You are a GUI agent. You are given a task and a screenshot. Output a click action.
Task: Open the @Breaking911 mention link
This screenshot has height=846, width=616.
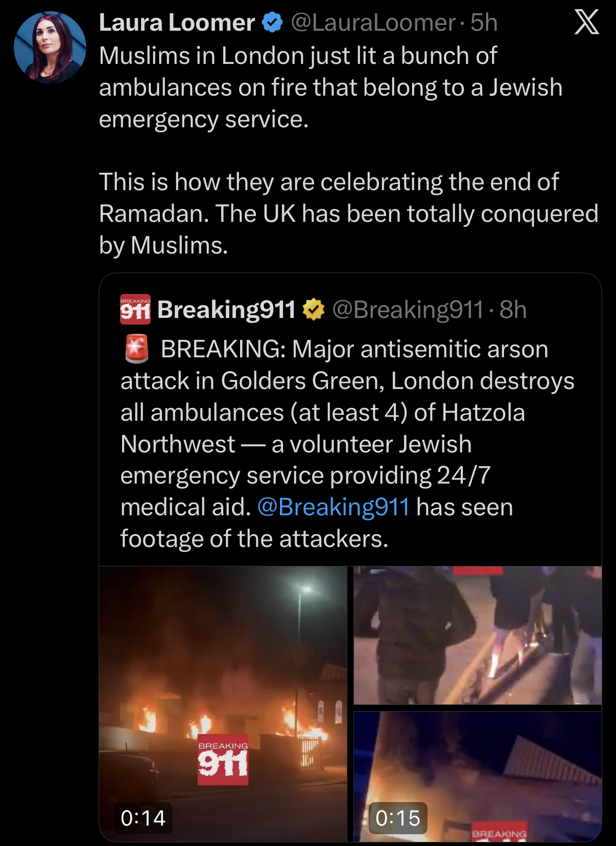(x=334, y=507)
